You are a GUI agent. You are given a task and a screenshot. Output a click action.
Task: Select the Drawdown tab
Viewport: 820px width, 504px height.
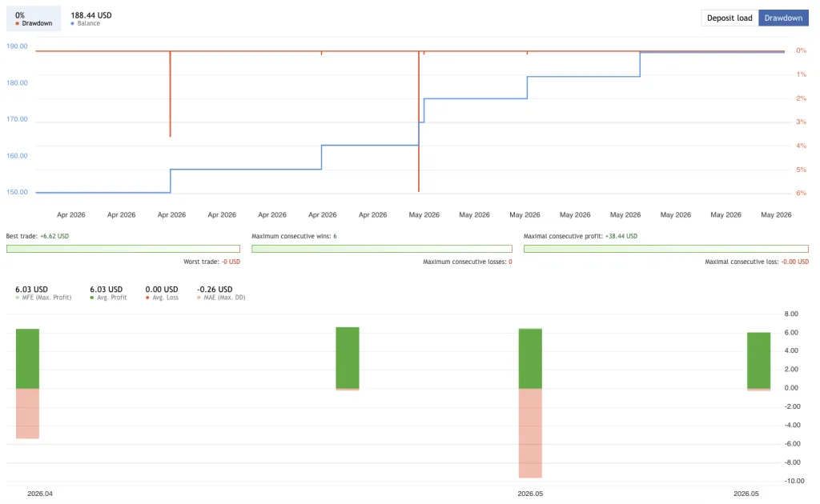point(783,18)
